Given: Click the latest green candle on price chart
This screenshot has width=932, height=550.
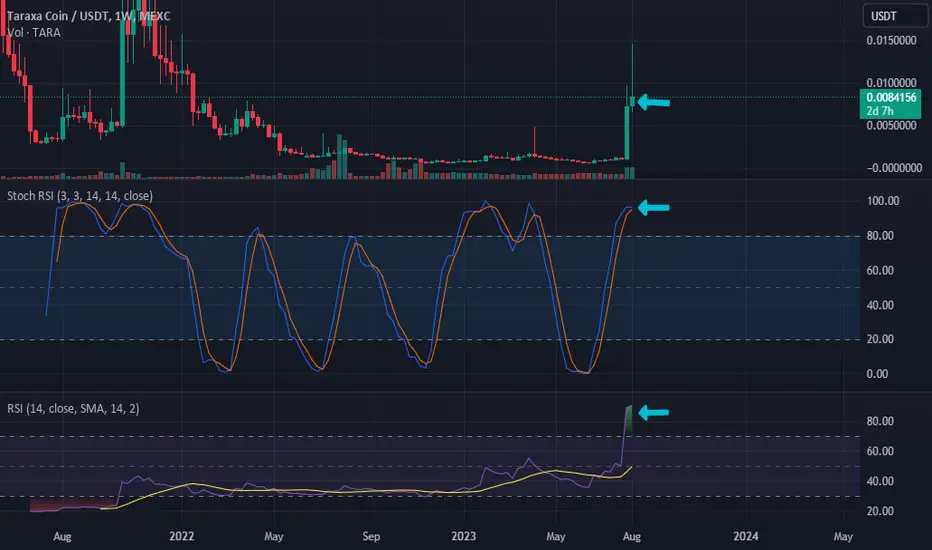Looking at the screenshot, I should pos(632,102).
